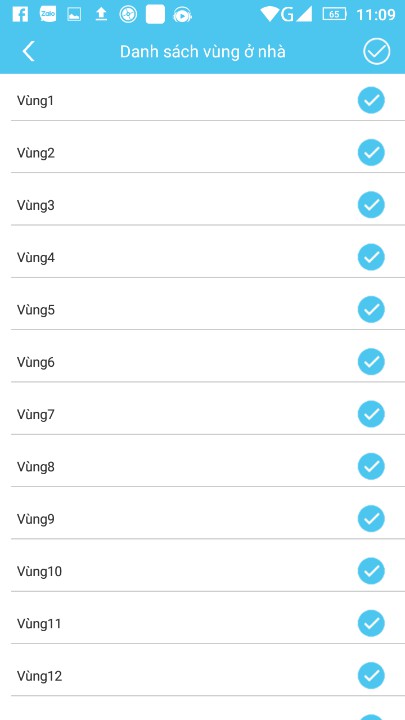This screenshot has width=405, height=720.
Task: Toggle Vùng8 checkmark off
Action: click(371, 467)
